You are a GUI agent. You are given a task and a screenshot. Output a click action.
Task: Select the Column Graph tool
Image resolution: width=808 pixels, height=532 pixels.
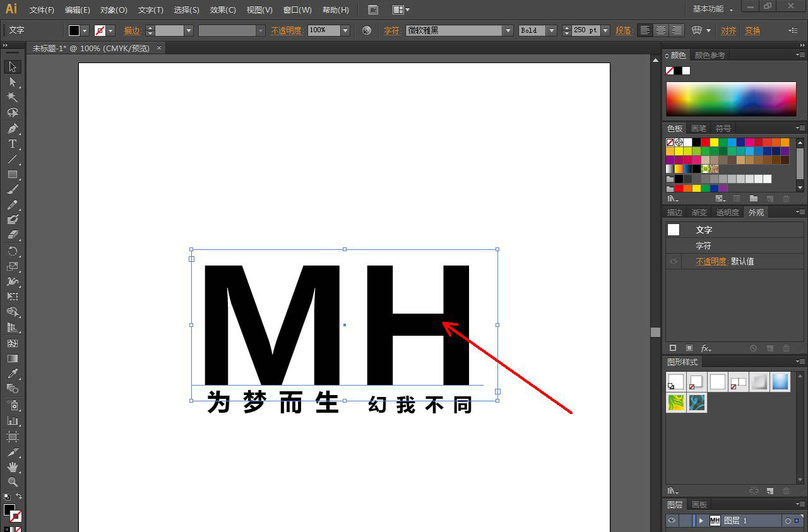(x=13, y=420)
